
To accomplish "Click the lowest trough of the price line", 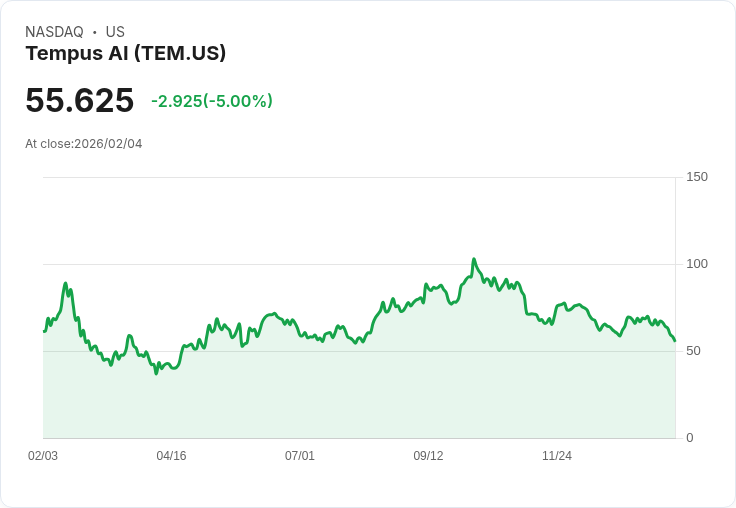I will pyautogui.click(x=156, y=373).
